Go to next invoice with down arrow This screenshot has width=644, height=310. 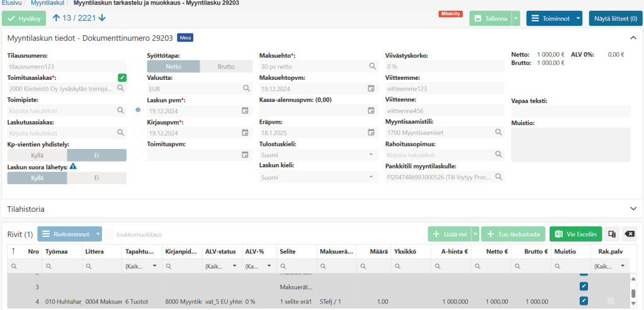(x=102, y=18)
